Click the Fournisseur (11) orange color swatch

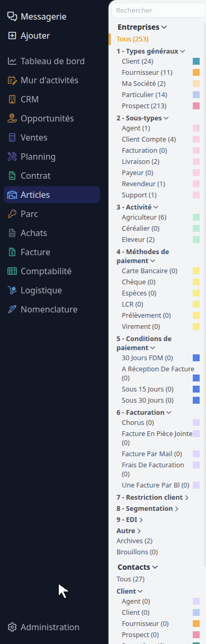pos(196,73)
